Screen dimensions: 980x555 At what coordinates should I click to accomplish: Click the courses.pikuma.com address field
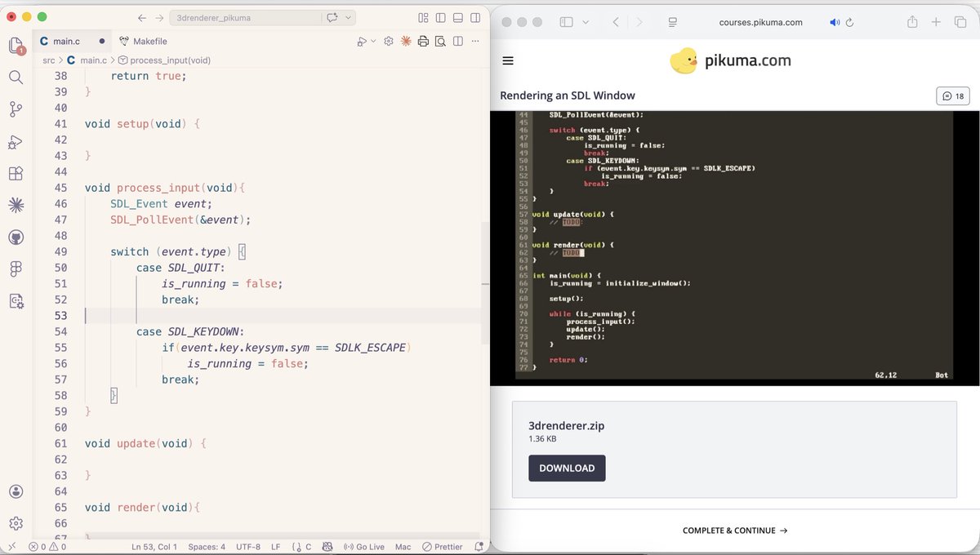[760, 22]
